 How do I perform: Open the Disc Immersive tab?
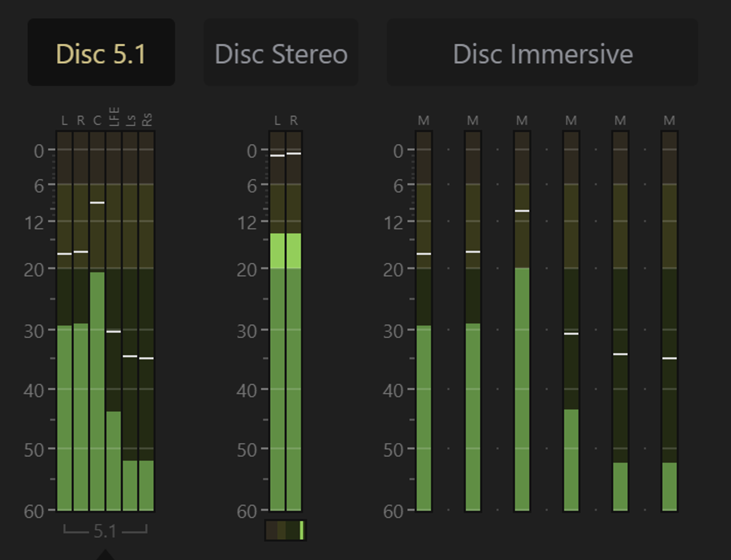coord(543,52)
